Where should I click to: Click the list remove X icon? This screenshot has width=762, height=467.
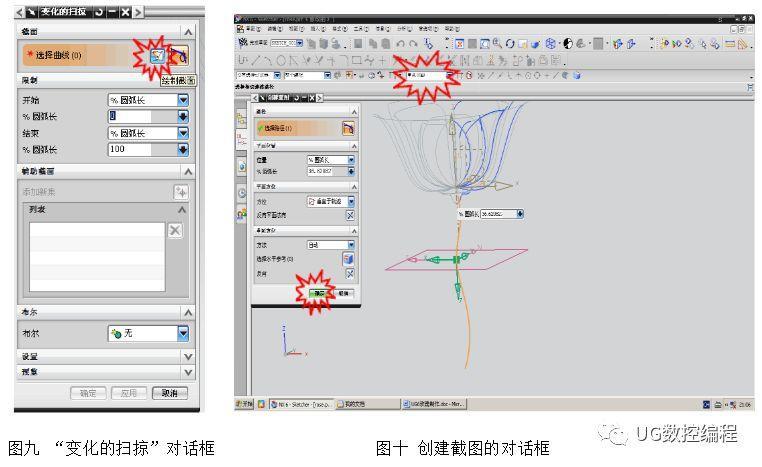[x=175, y=230]
